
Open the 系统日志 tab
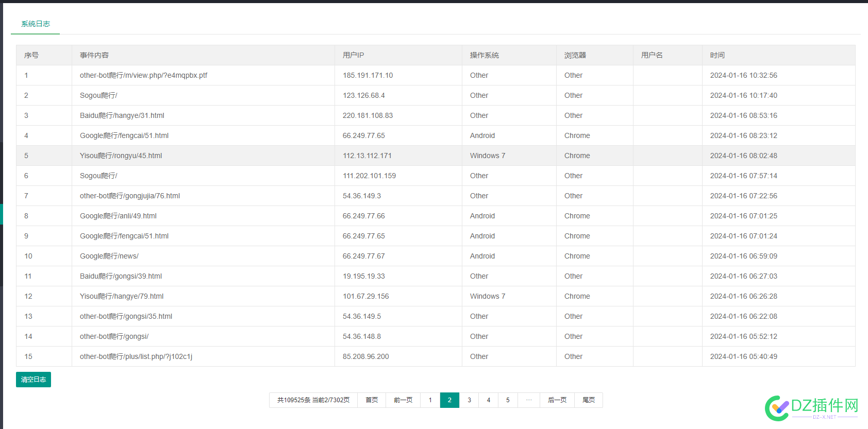tap(35, 24)
